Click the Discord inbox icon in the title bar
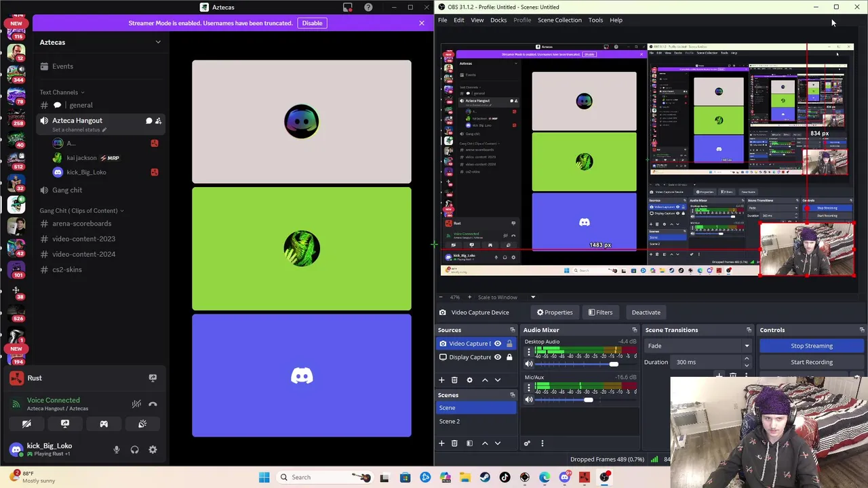Image resolution: width=868 pixels, height=488 pixels. [x=348, y=7]
